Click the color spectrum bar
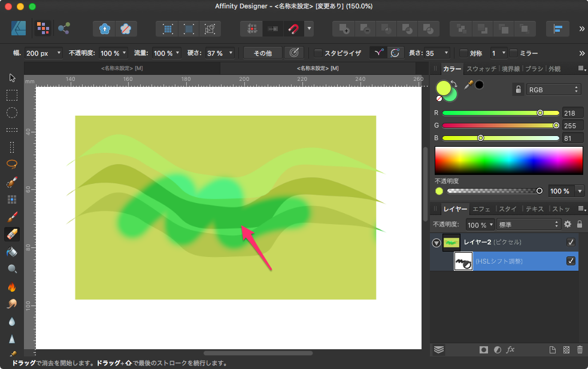The height and width of the screenshot is (369, 588). [508, 160]
